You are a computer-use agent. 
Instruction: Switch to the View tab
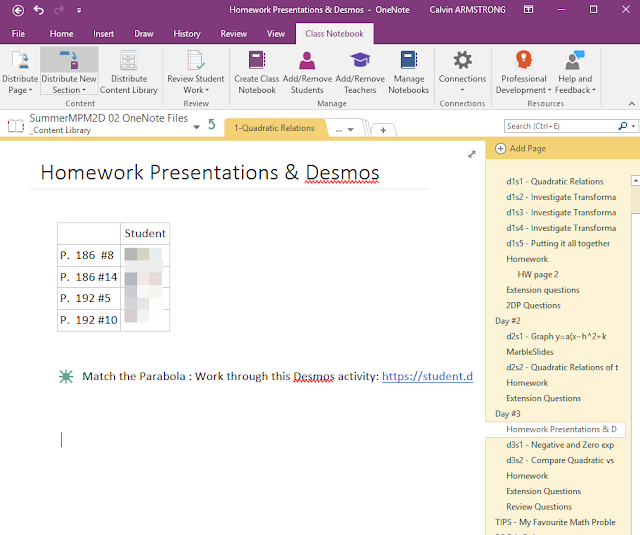coord(276,34)
